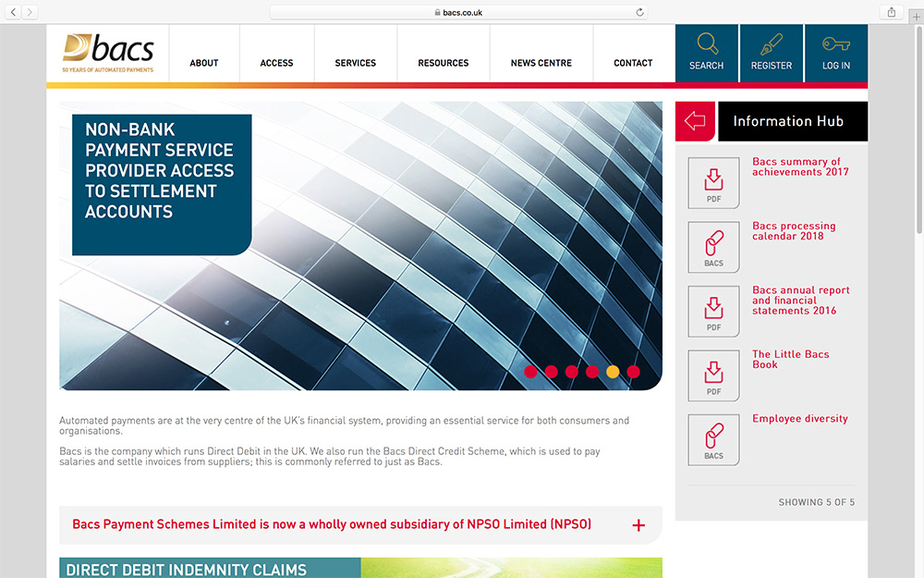The width and height of the screenshot is (924, 578).
Task: Select the third carousel slide dot
Action: coord(572,372)
